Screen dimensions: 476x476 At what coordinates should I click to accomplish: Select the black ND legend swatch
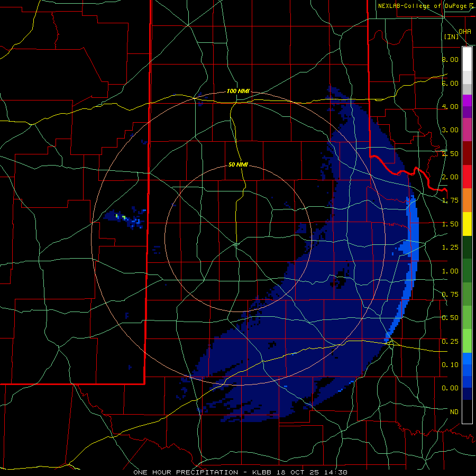pyautogui.click(x=467, y=411)
